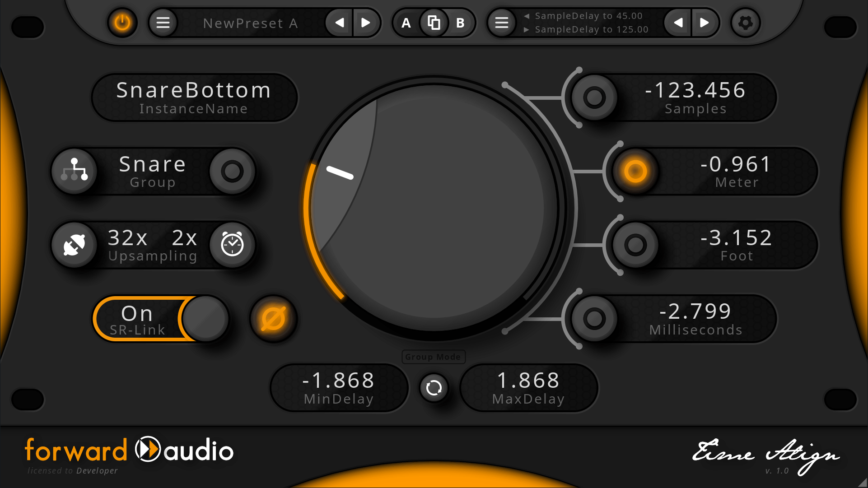Screen dimensions: 868x488
Task: Toggle the Snare Group enable button
Action: click(x=232, y=171)
